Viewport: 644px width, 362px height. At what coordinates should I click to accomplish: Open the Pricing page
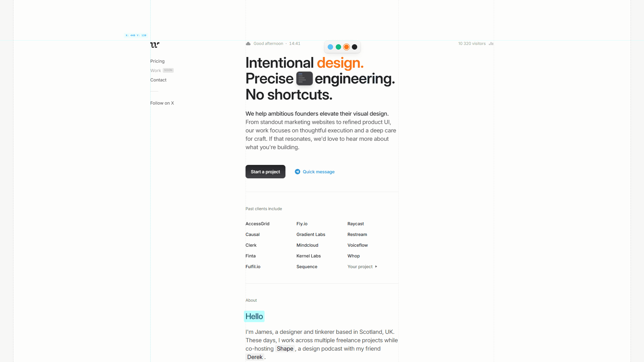point(157,61)
